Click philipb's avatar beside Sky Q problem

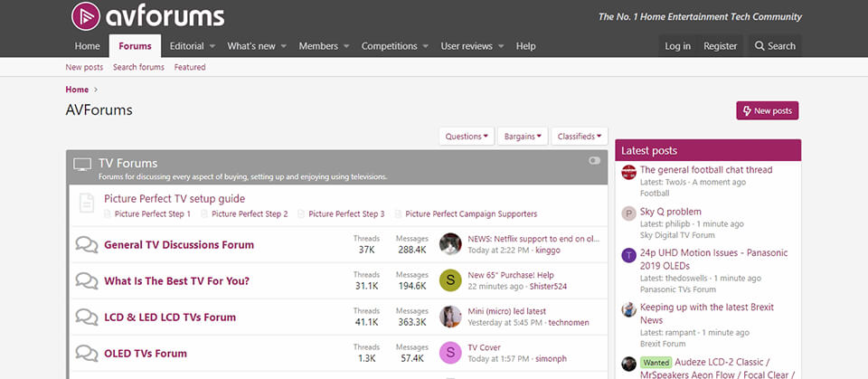[x=629, y=213]
